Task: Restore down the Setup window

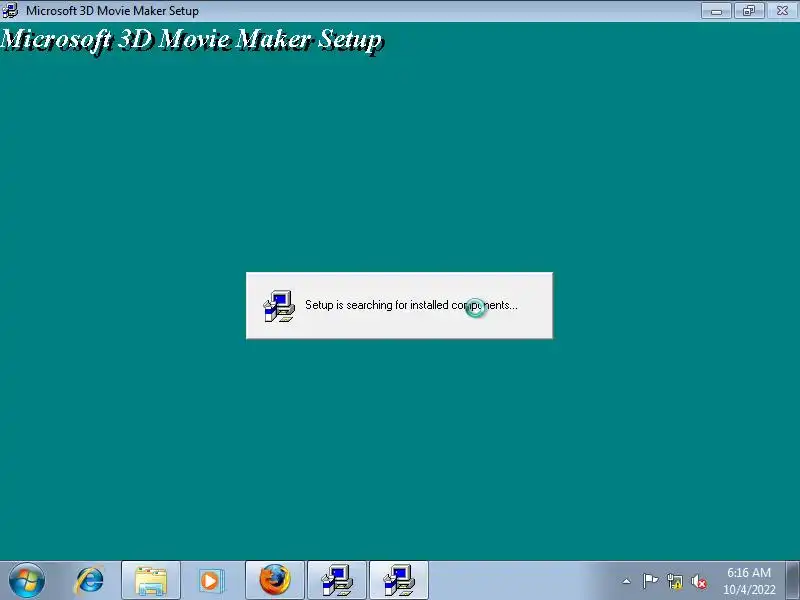Action: pos(748,11)
